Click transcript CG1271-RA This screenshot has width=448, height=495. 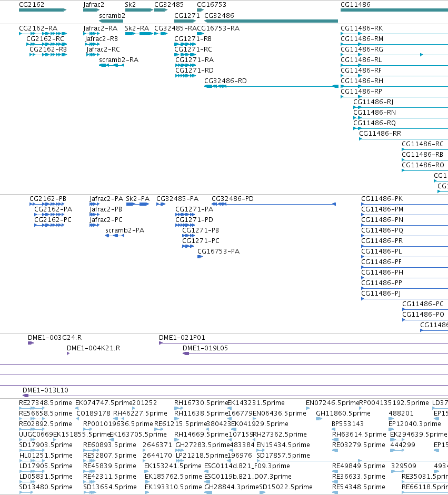[x=195, y=59]
